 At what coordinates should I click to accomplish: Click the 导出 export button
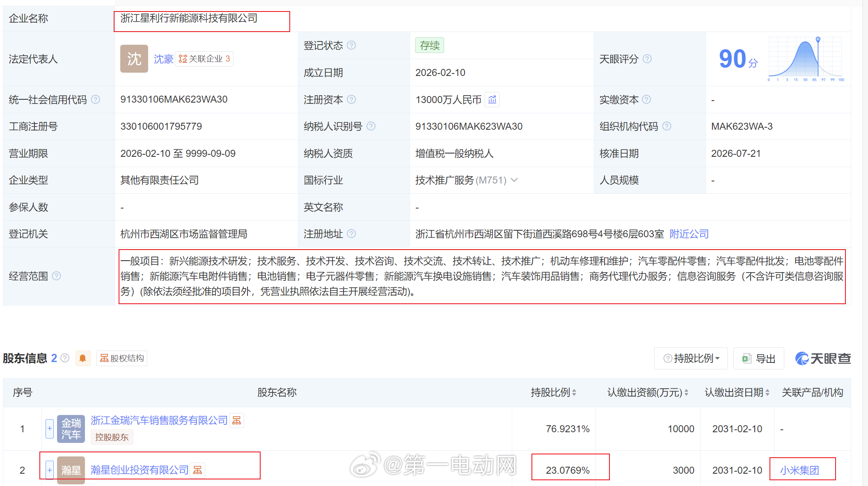[758, 358]
